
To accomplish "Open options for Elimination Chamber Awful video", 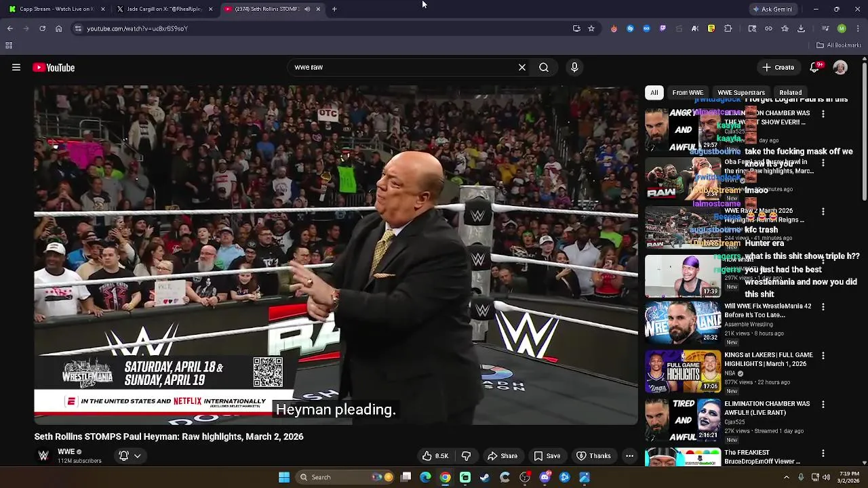I will pyautogui.click(x=823, y=404).
